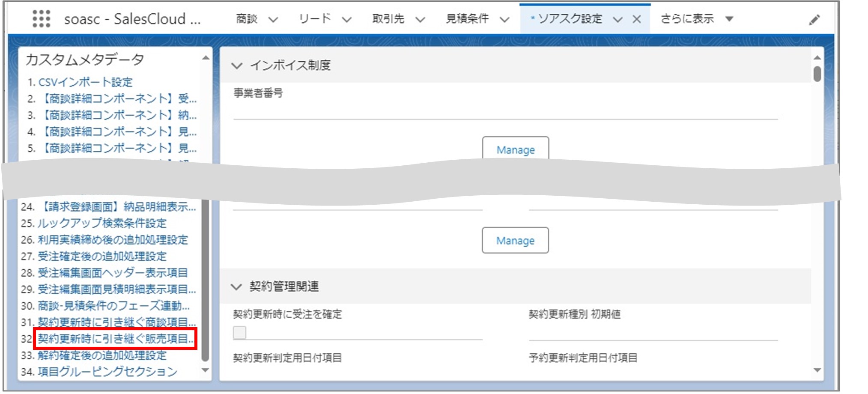
Task: Click the 予約更新判定用日付項目 label
Action: [583, 358]
